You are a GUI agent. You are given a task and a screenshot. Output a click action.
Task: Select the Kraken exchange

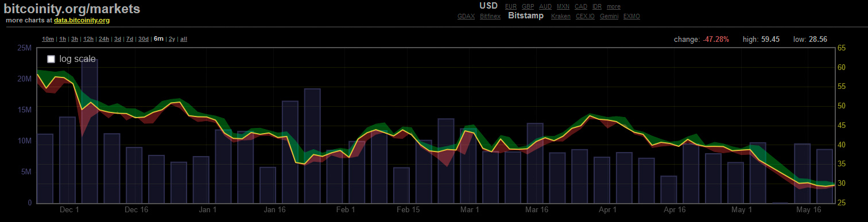pos(561,16)
